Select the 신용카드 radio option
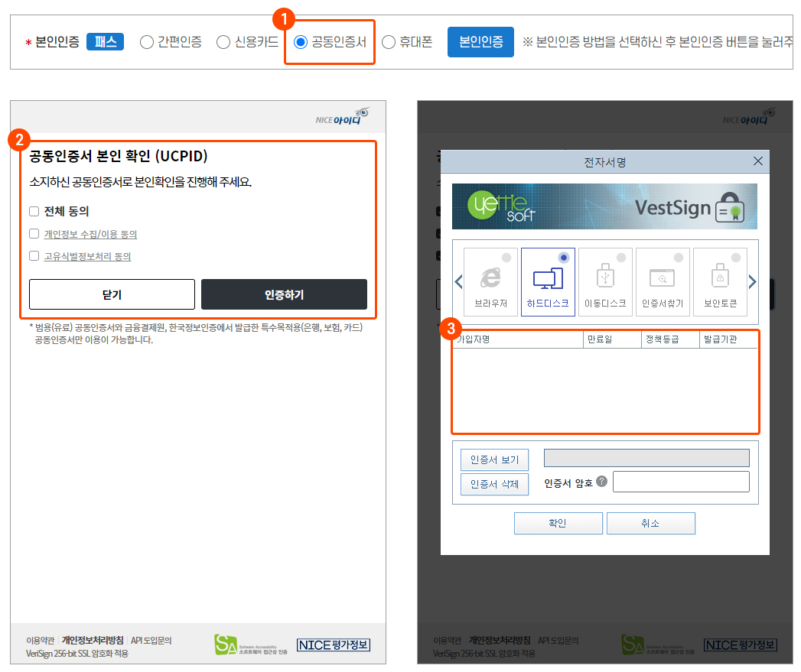 click(x=223, y=42)
